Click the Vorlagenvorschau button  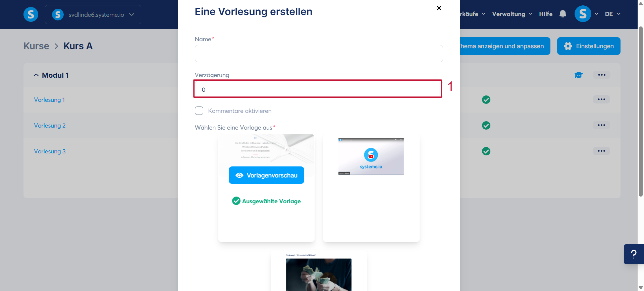pos(266,175)
